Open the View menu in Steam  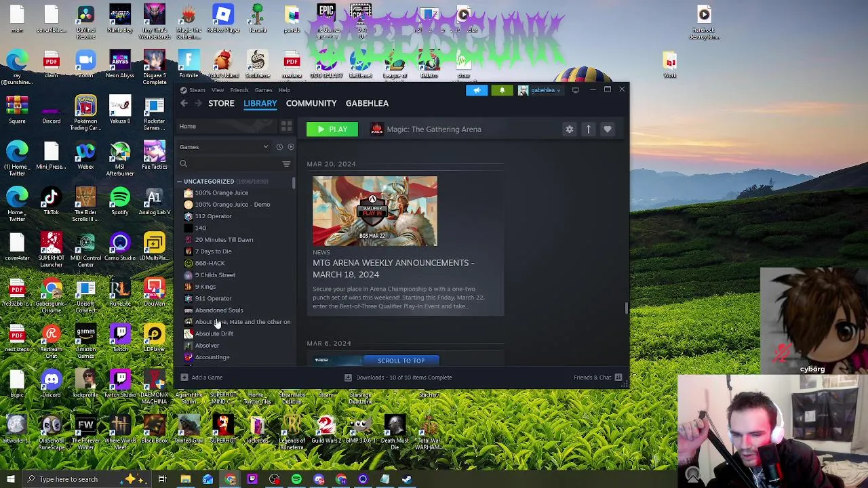coord(218,90)
